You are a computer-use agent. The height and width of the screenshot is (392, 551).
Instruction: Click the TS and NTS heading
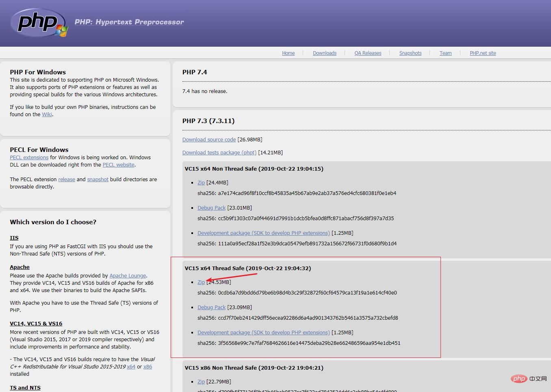coord(25,388)
